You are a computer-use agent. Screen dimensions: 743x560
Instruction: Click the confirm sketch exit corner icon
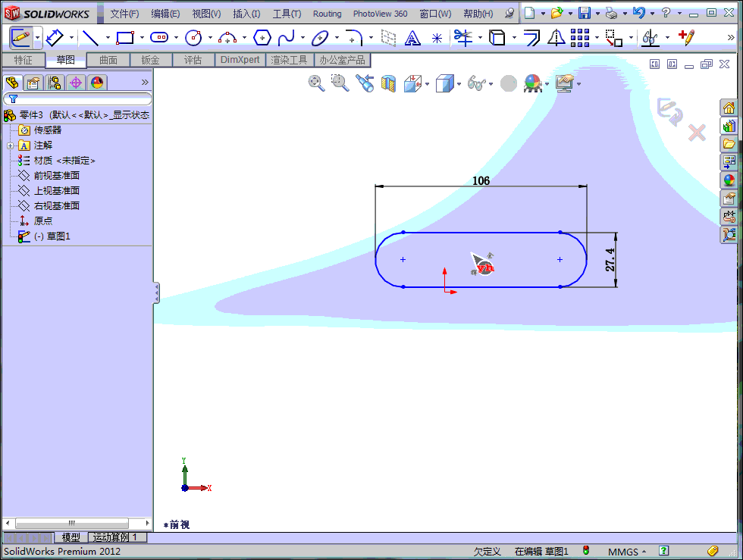669,112
